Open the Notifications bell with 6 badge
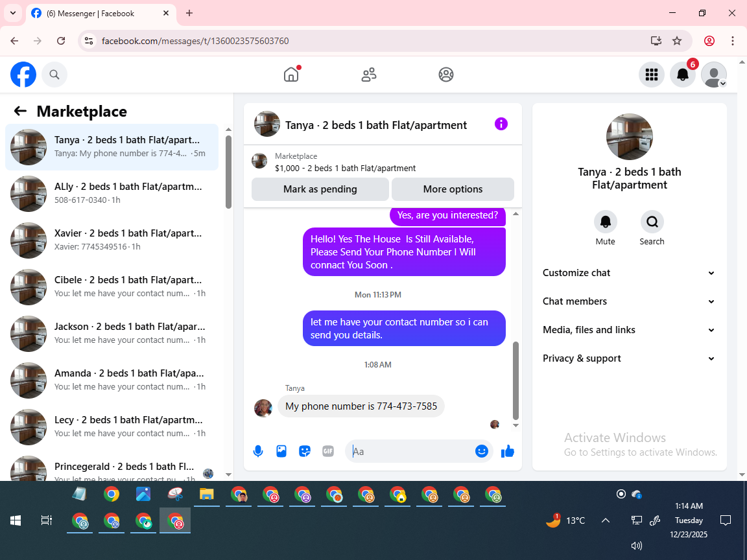The width and height of the screenshot is (747, 560). [x=683, y=75]
